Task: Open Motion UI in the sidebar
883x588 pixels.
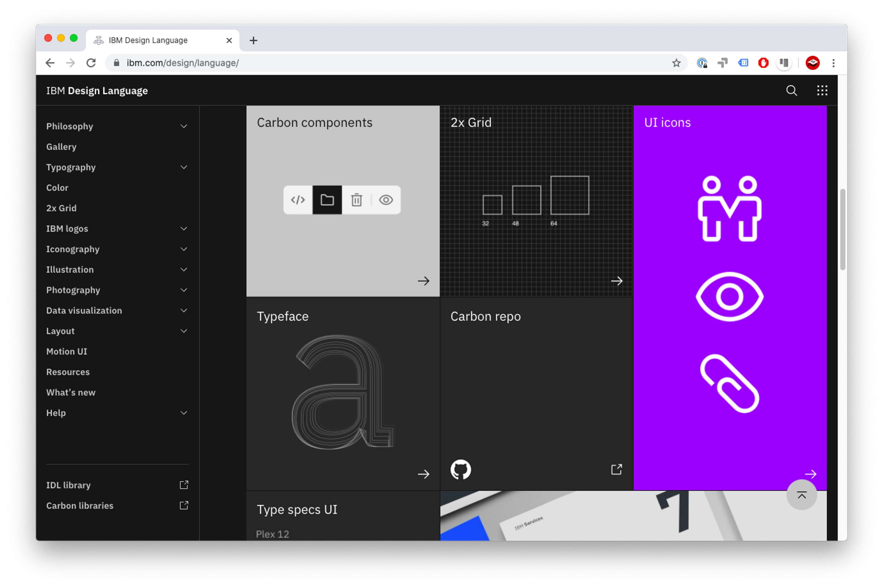Action: [x=66, y=351]
